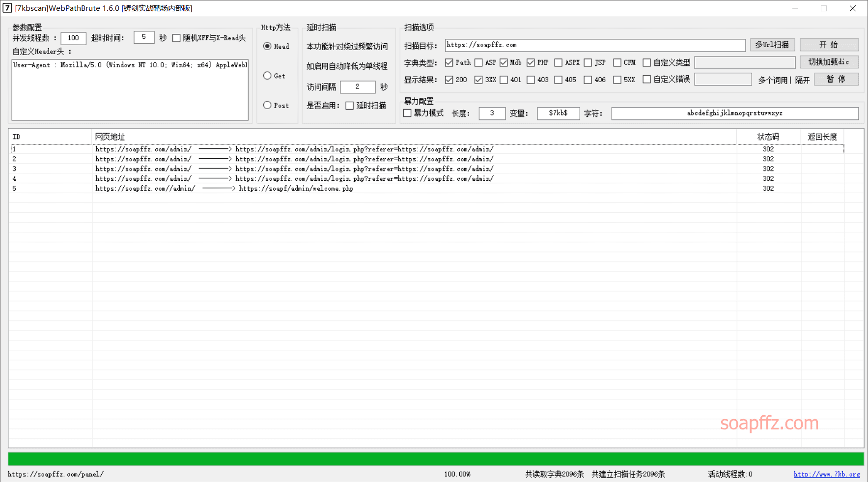Select the Get HTTP method radio button

267,76
